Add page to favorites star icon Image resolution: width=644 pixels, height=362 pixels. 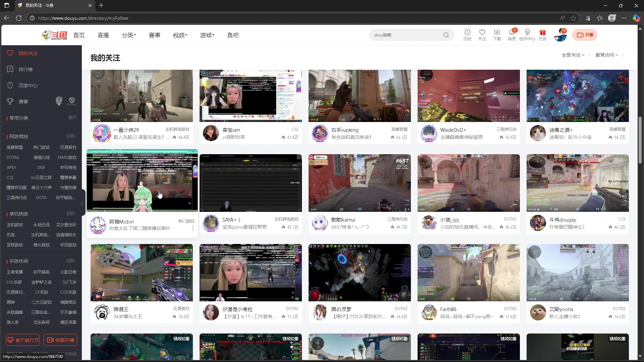pos(573,18)
